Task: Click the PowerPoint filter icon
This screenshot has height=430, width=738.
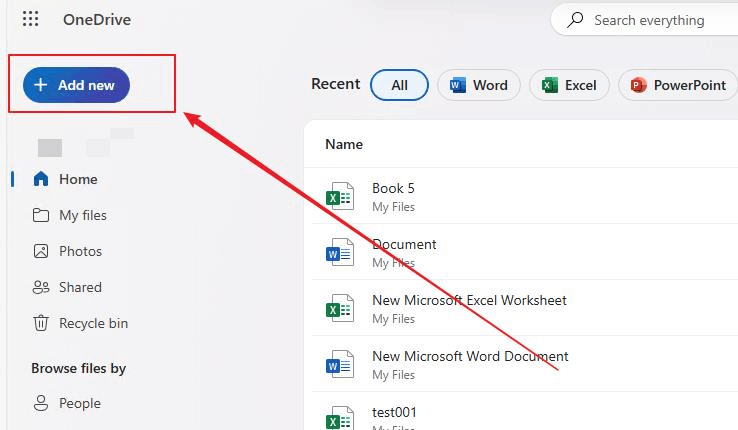Action: pos(638,85)
